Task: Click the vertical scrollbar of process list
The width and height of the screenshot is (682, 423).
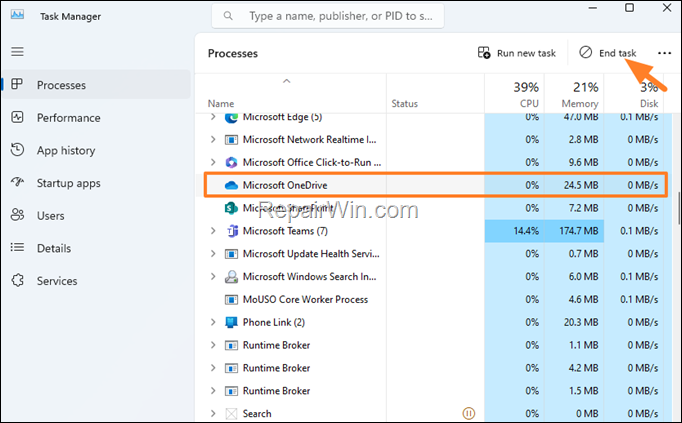Action: [679, 209]
